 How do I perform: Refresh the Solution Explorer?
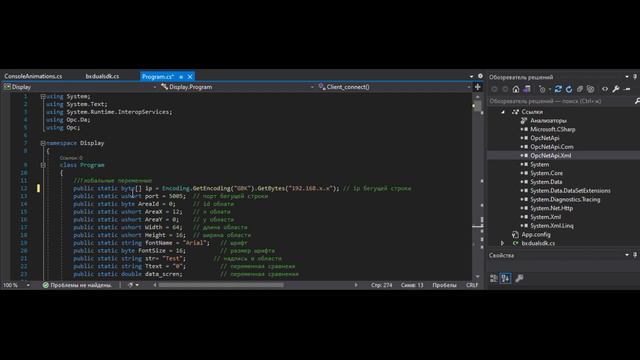569,89
